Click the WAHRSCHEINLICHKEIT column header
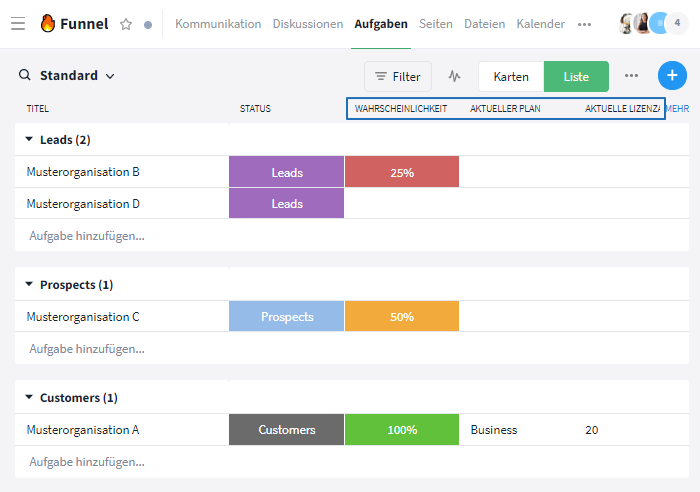Screen dimensions: 700x492 pyautogui.click(x=401, y=108)
